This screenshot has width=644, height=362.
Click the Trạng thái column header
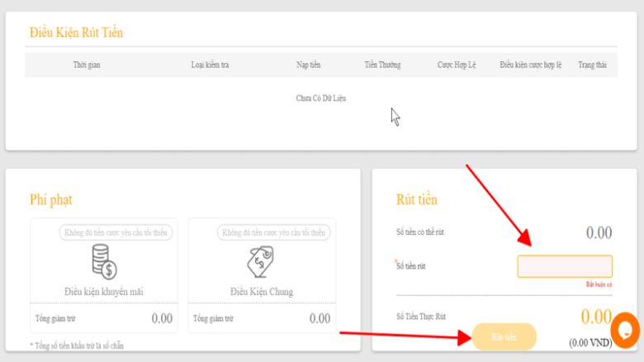point(592,65)
